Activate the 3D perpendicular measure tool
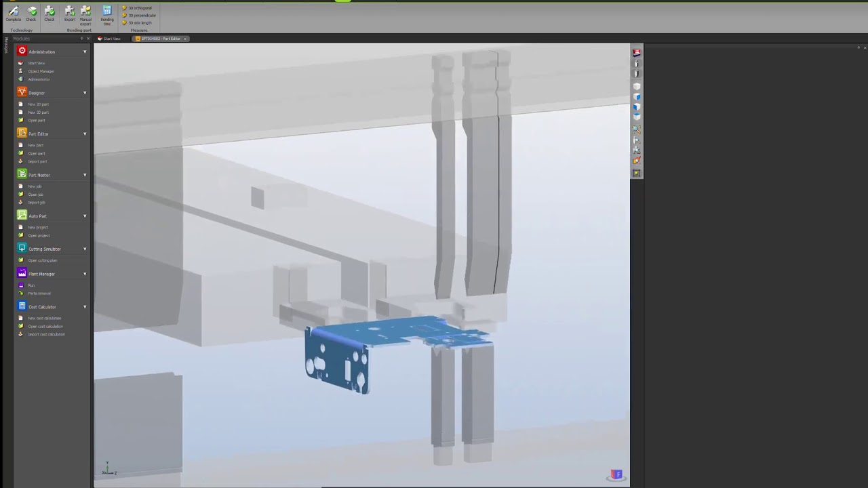 click(x=139, y=15)
